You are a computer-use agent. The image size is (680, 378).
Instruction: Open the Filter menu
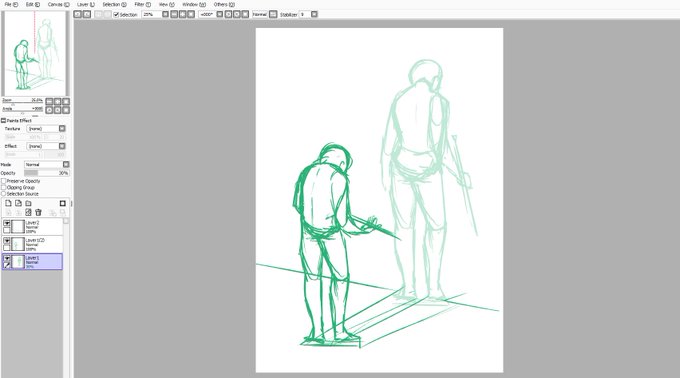click(142, 4)
